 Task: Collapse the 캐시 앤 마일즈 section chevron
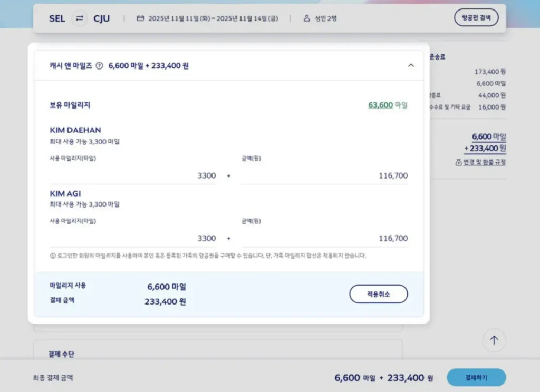click(411, 66)
